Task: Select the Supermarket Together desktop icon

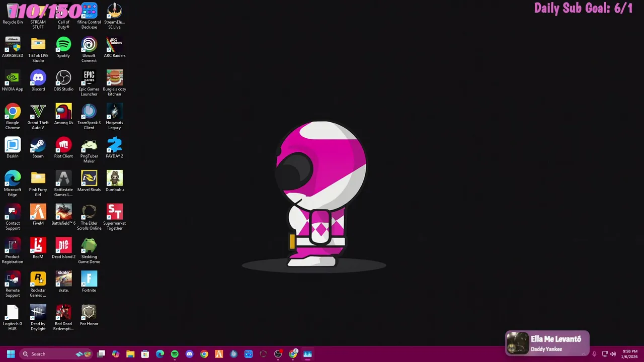Action: tap(114, 217)
